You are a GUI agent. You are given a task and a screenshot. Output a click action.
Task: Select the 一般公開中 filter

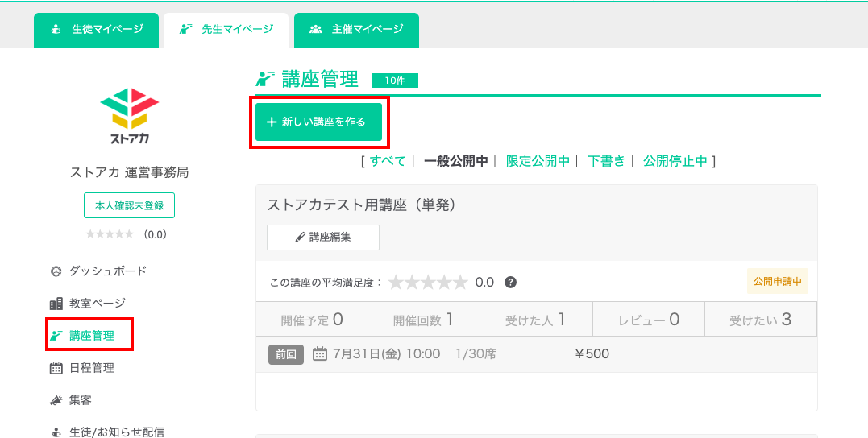click(x=455, y=161)
